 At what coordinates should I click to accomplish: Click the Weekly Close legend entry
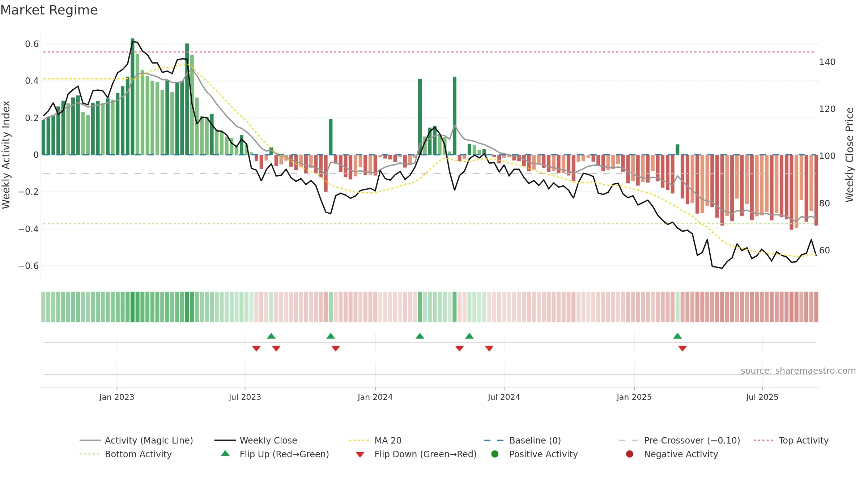(256, 440)
